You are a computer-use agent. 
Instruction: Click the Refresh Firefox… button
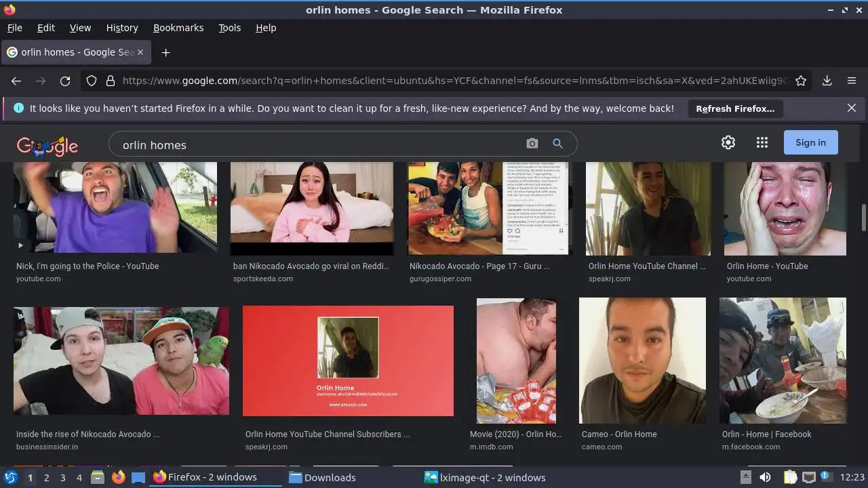[735, 108]
